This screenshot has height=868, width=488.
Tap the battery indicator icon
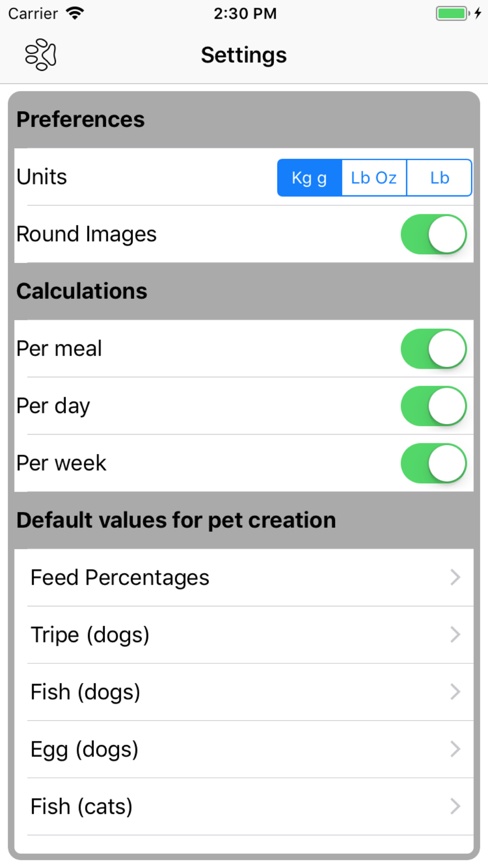452,13
